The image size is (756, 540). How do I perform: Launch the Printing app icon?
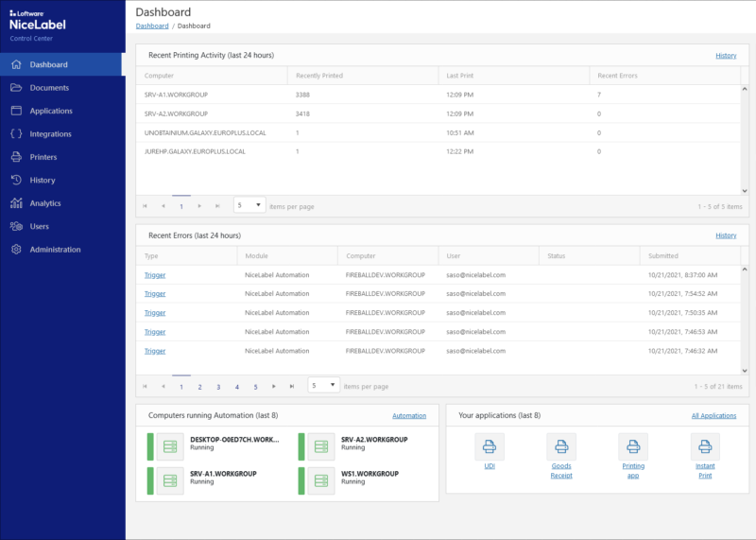[633, 446]
